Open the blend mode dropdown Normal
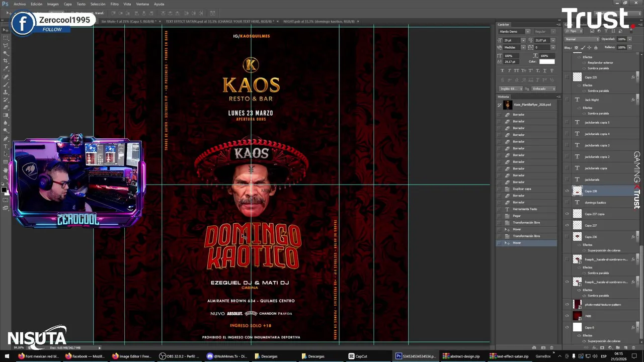The height and width of the screenshot is (362, 644). tap(582, 39)
